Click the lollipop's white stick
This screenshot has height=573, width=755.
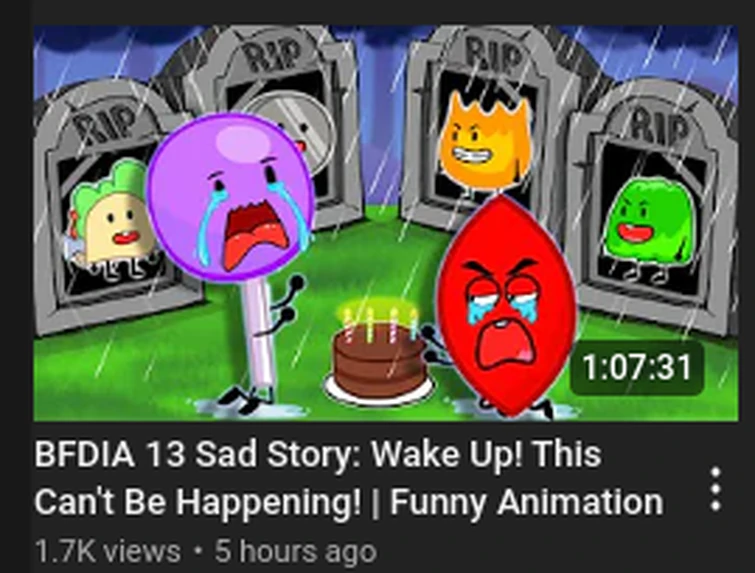tap(259, 332)
